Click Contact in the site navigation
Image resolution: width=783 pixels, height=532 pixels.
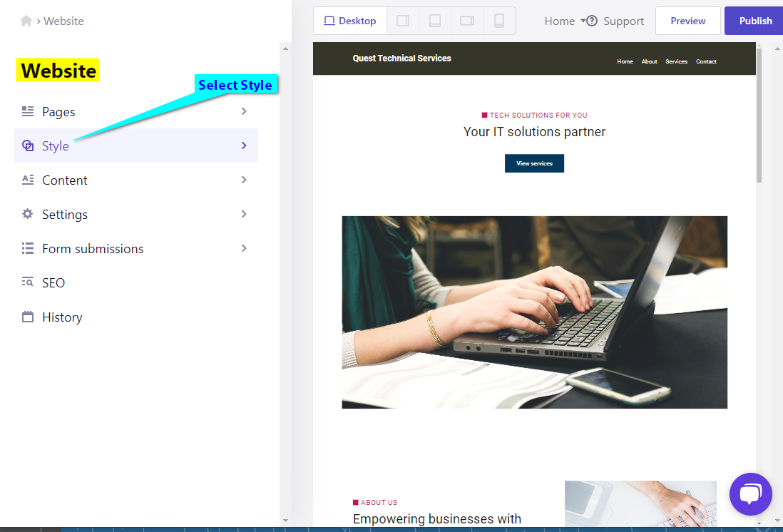point(706,61)
